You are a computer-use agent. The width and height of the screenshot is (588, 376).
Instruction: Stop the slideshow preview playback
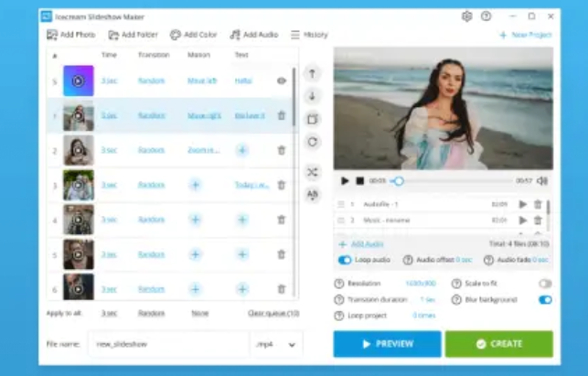tap(359, 181)
